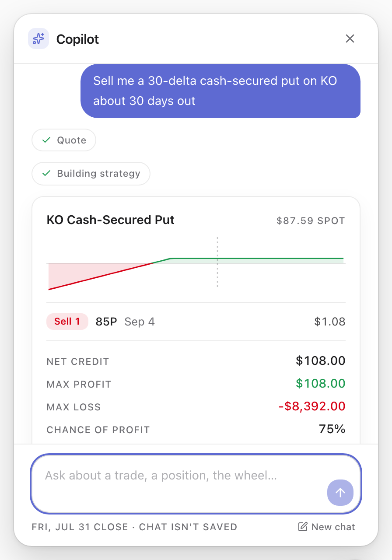Start a New chat
The height and width of the screenshot is (560, 392).
327,527
